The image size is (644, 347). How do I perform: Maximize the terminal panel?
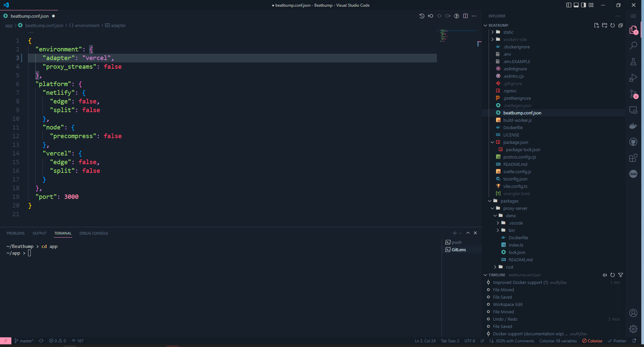click(x=468, y=233)
